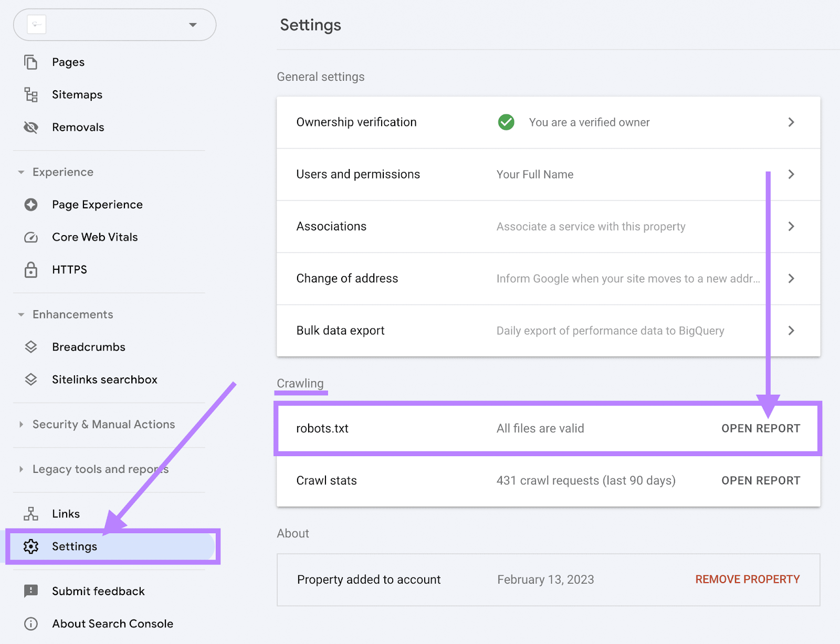Click the Submit feedback speech icon

coord(31,592)
